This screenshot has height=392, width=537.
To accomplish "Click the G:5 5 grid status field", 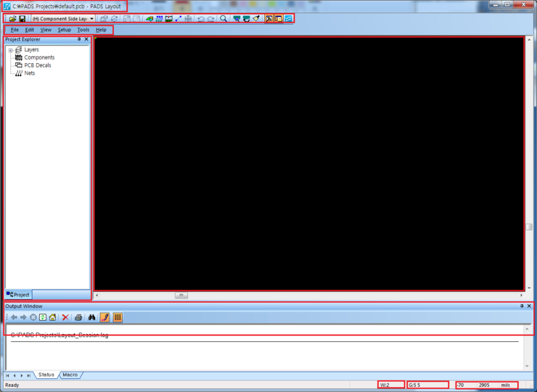I will coord(427,385).
